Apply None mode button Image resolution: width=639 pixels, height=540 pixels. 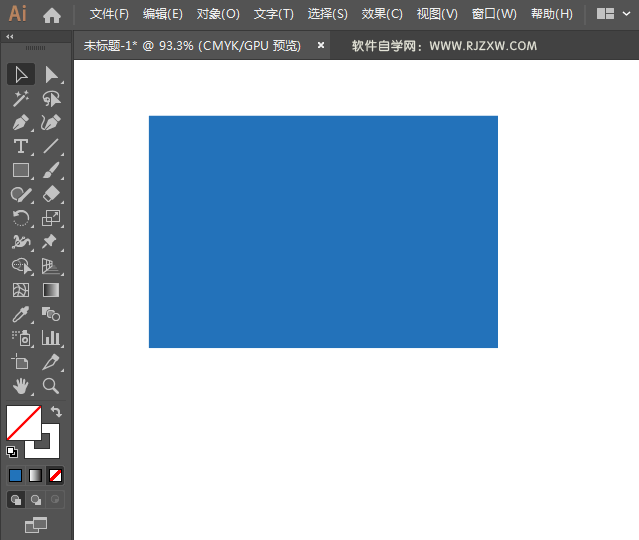[x=55, y=476]
